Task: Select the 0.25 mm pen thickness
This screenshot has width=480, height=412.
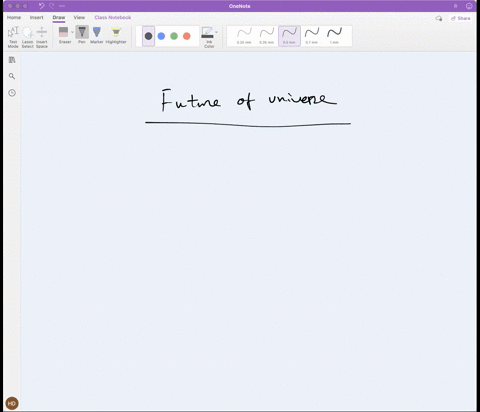Action: [244, 36]
